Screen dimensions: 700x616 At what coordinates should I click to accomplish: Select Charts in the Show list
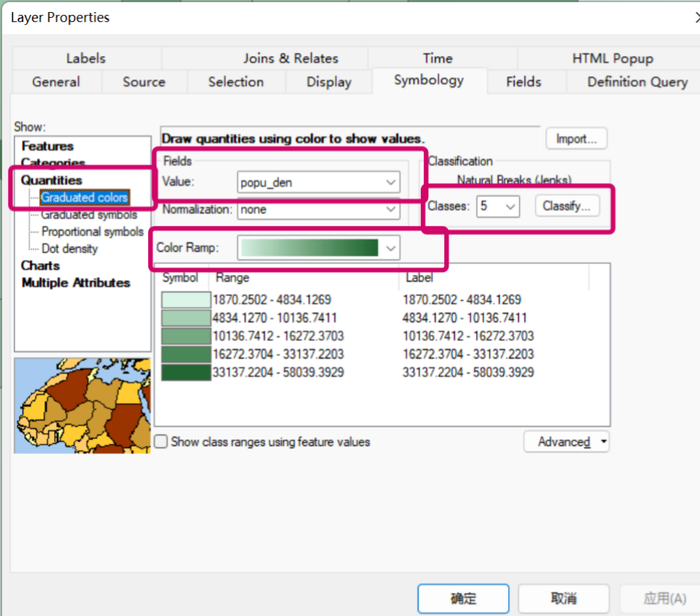pos(40,266)
